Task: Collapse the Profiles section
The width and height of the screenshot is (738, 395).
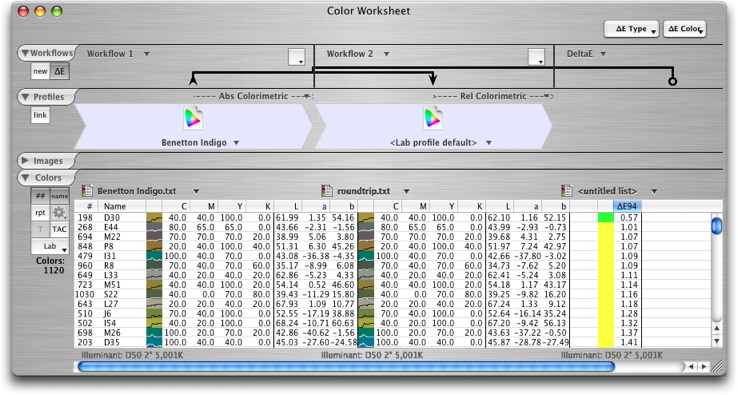Action: tap(25, 97)
